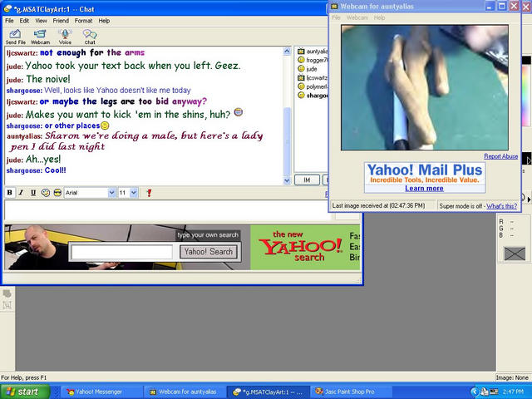532x399 pixels.
Task: Click Learn more in Yahoo Mail Plus ad
Action: (424, 189)
